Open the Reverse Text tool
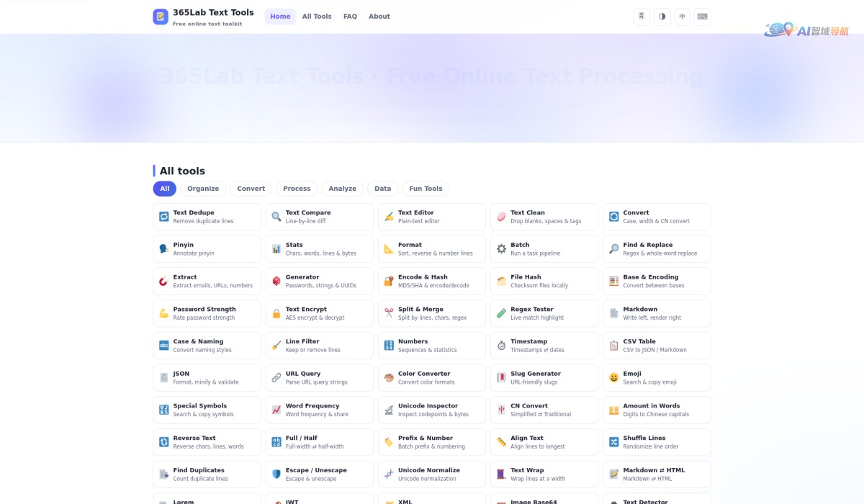864x504 pixels. coord(207,442)
